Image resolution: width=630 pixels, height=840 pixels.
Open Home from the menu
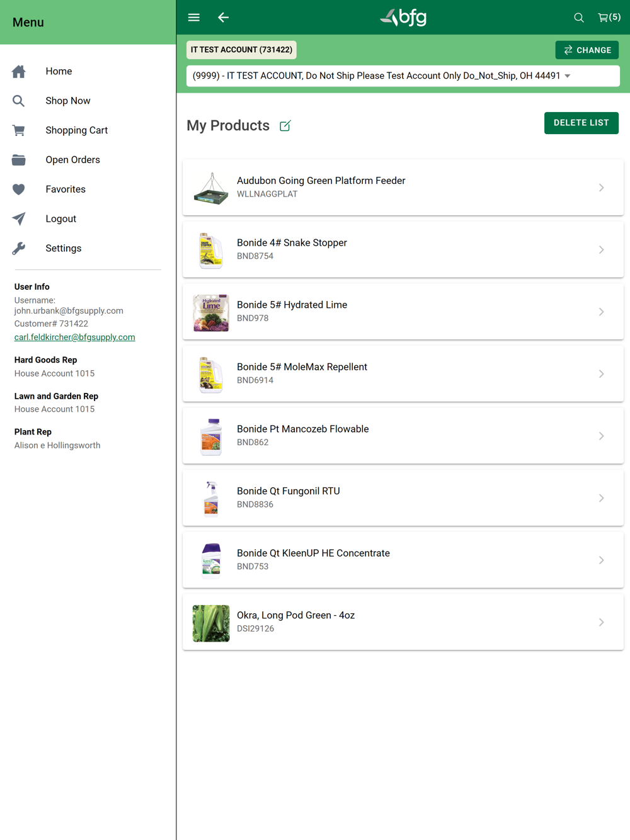[x=59, y=71]
